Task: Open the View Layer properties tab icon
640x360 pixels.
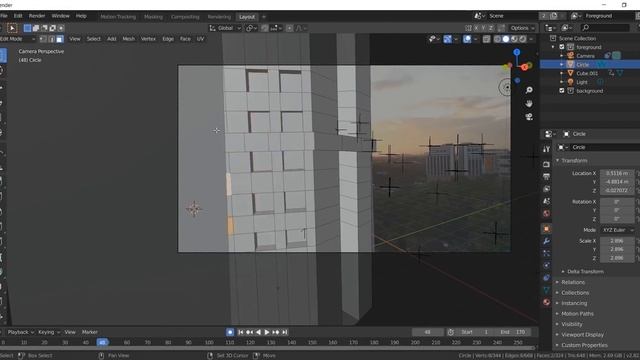Action: (546, 189)
